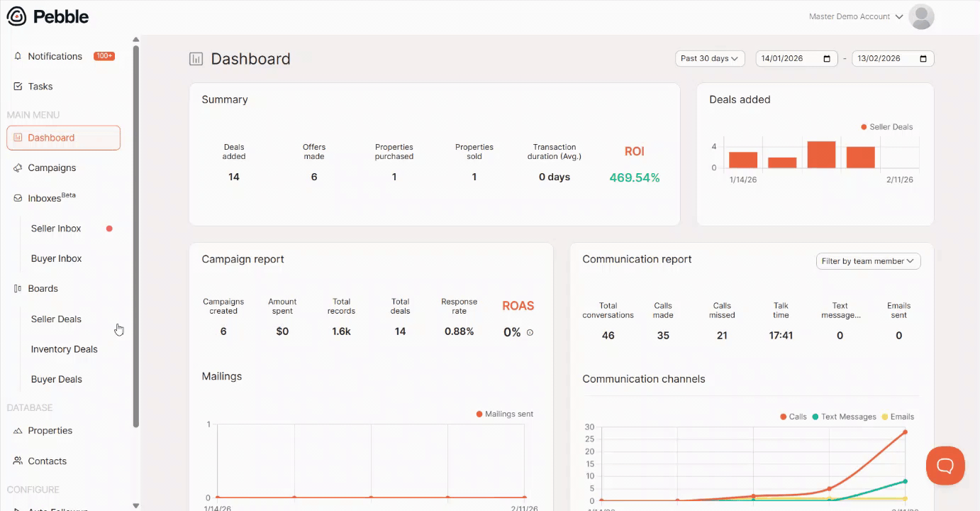Click the Properties icon in sidebar
The image size is (980, 511).
pyautogui.click(x=18, y=431)
